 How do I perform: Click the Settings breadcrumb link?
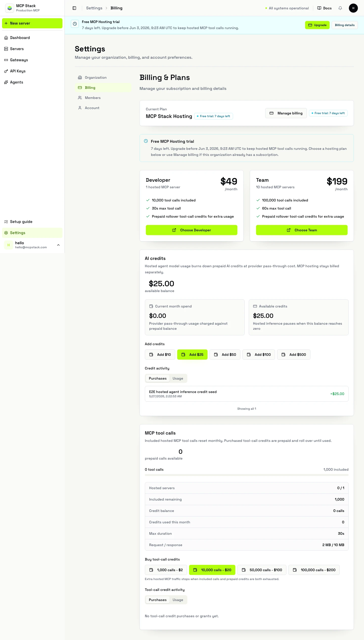point(94,8)
